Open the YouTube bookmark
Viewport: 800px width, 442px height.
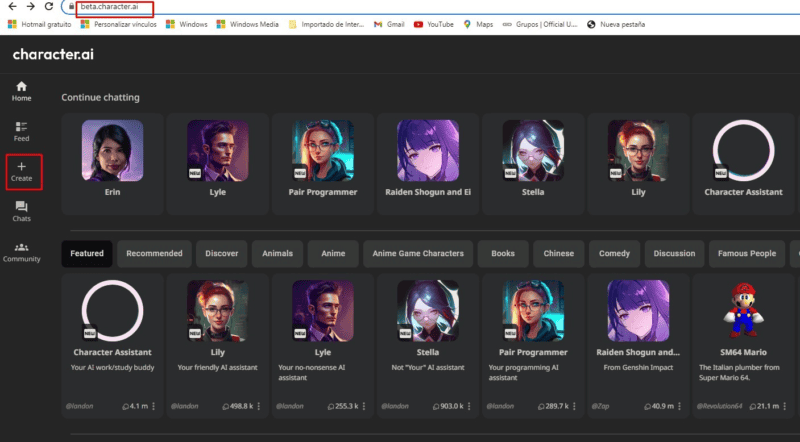pos(434,24)
